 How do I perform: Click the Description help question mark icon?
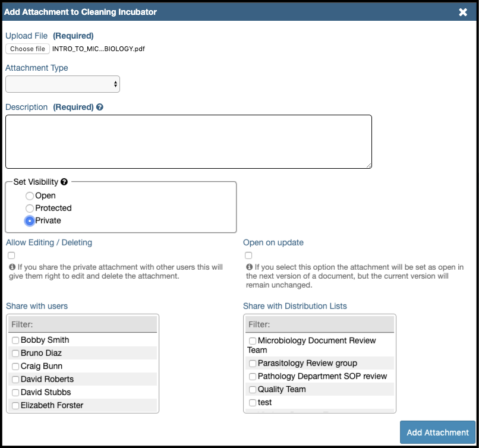click(100, 108)
